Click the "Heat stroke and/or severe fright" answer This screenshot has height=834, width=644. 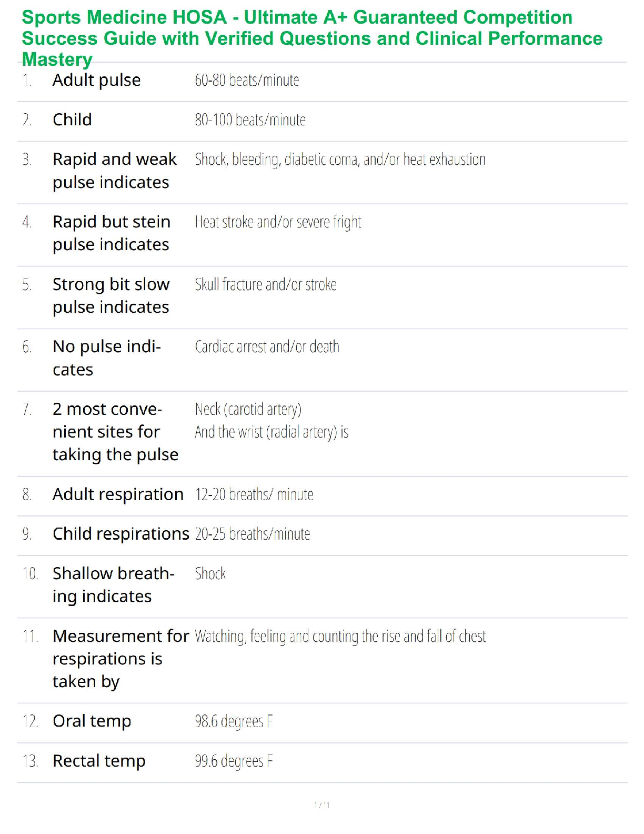(x=278, y=222)
